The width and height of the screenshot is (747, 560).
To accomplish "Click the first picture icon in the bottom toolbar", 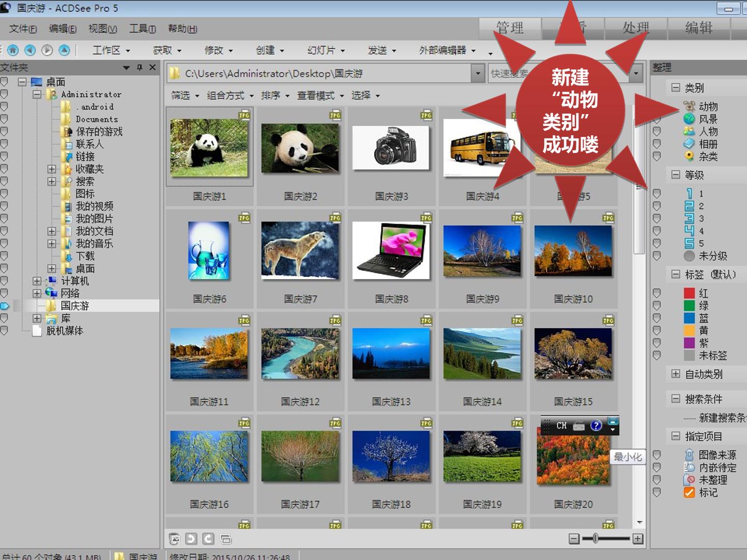I will tap(175, 539).
